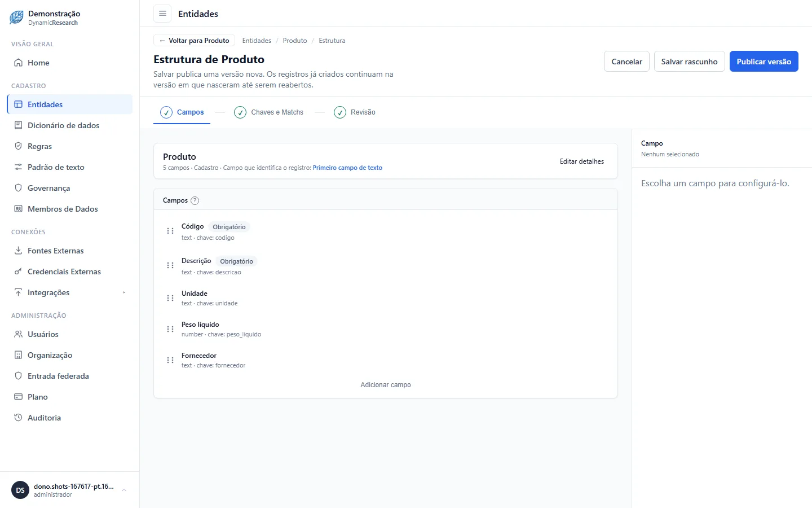Image resolution: width=812 pixels, height=508 pixels.
Task: Click the Governança shield icon
Action: coord(18,188)
